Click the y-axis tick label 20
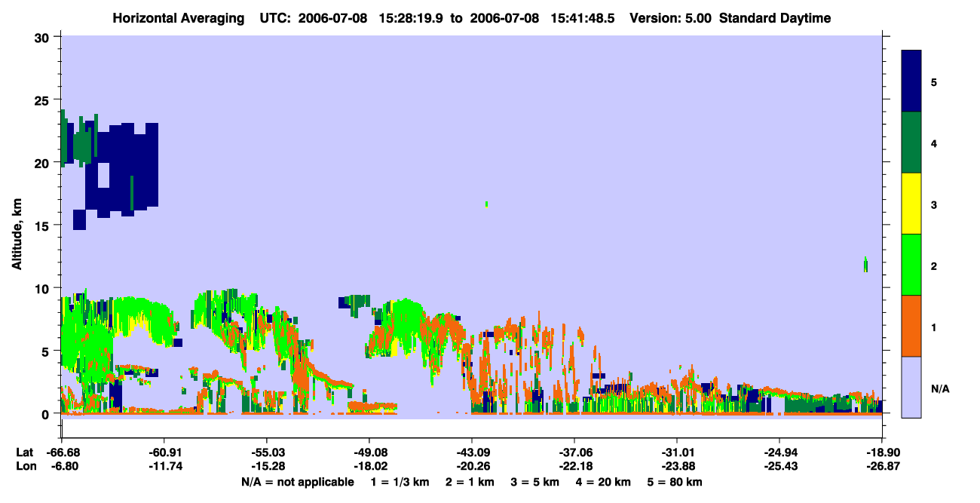Viewport: 980px width, 503px height. (x=44, y=163)
